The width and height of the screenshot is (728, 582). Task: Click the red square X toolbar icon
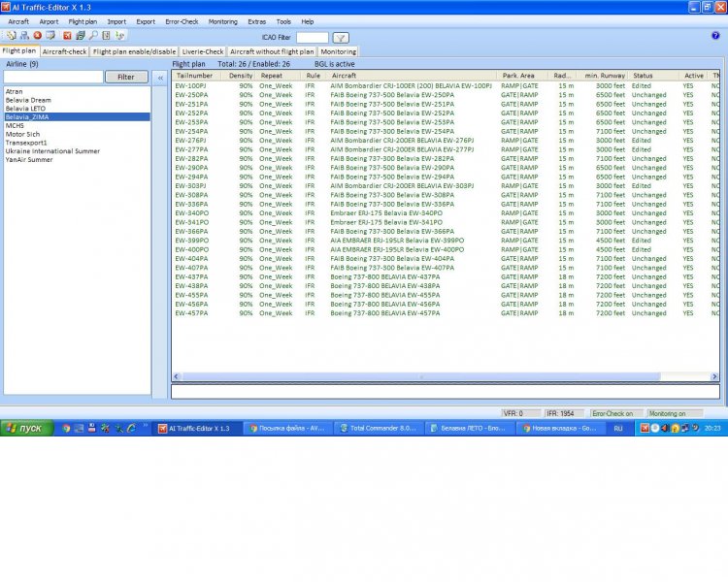(67, 35)
